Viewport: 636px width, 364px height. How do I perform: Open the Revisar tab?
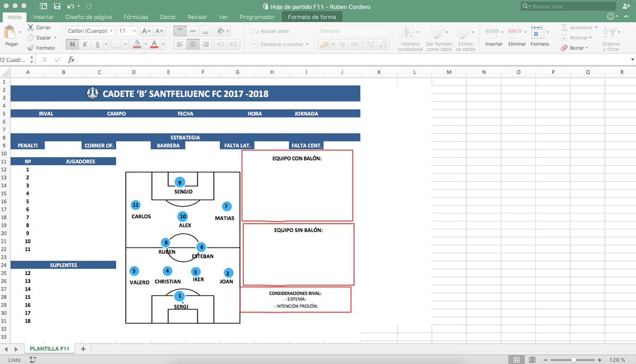197,17
